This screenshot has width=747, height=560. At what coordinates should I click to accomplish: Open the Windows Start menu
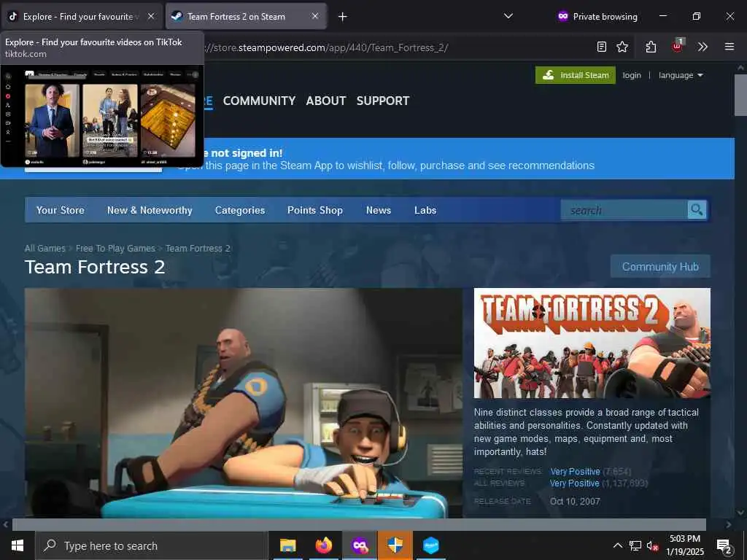pos(18,545)
